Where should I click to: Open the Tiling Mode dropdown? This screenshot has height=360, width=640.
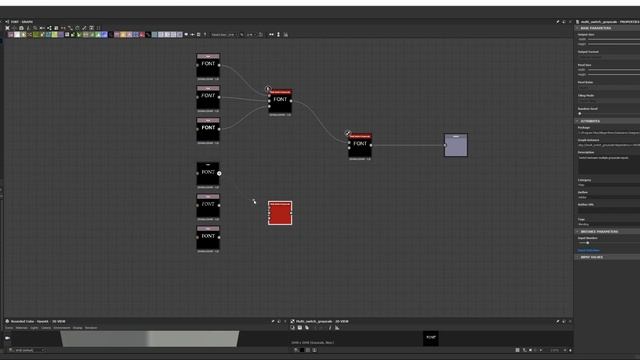tap(609, 100)
